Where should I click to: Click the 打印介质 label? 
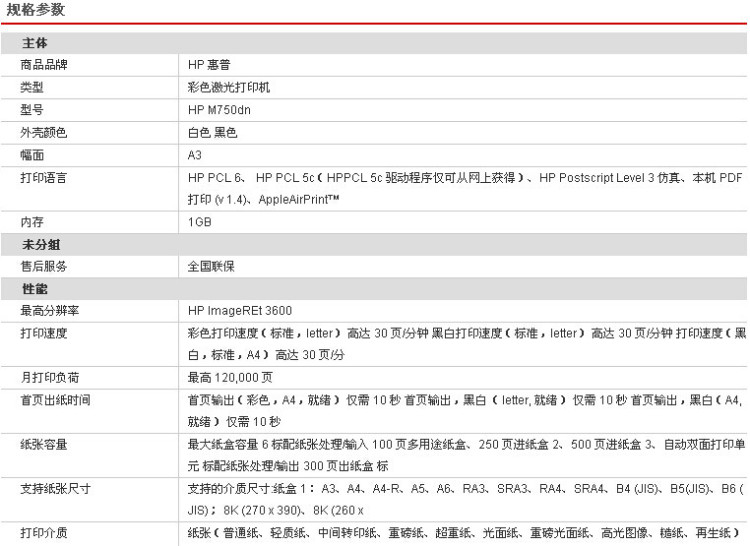pyautogui.click(x=44, y=532)
